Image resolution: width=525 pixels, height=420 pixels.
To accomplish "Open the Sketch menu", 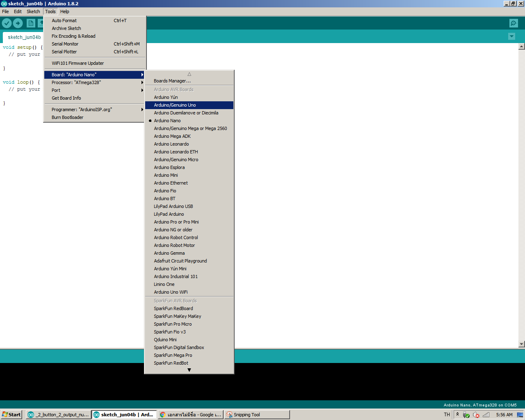I will click(33, 11).
